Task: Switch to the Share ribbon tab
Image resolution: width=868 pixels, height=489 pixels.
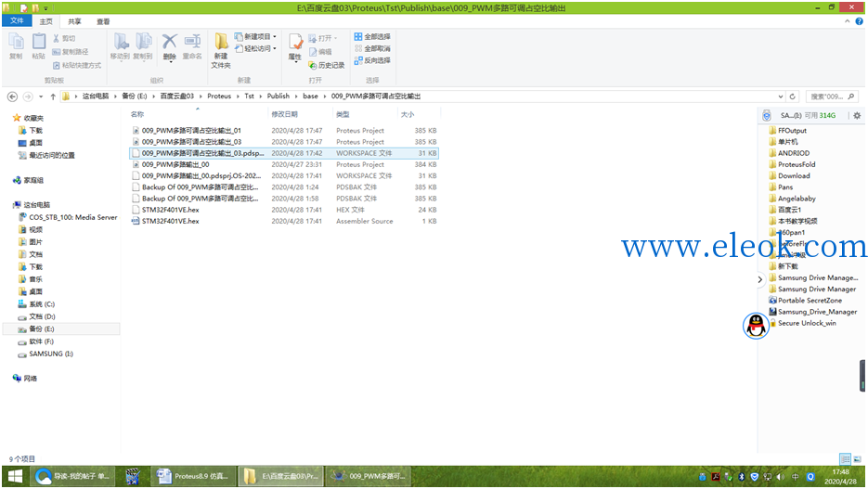Action: (75, 21)
